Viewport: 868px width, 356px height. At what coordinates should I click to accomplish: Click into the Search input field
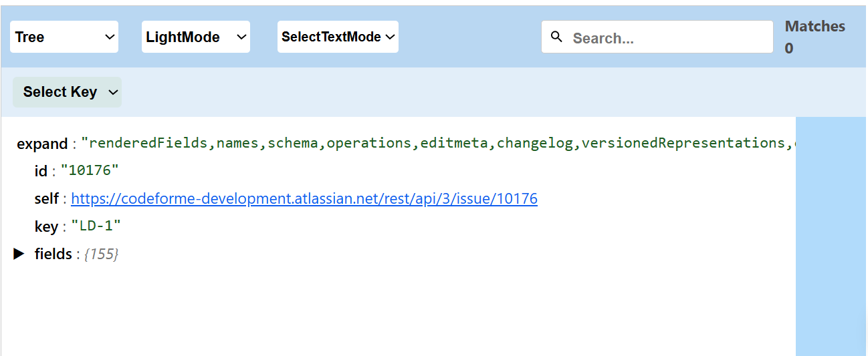click(x=669, y=38)
